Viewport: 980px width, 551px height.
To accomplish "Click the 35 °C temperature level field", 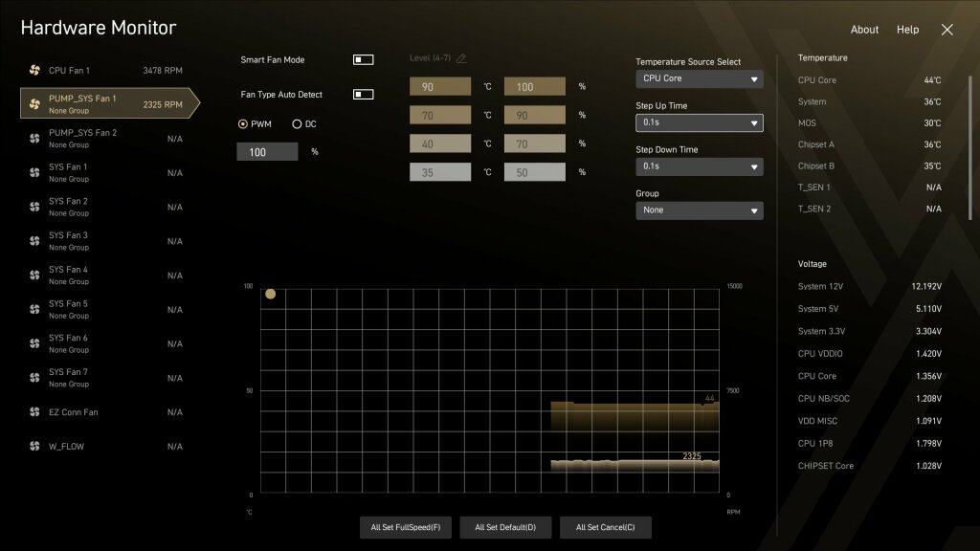I will 440,172.
